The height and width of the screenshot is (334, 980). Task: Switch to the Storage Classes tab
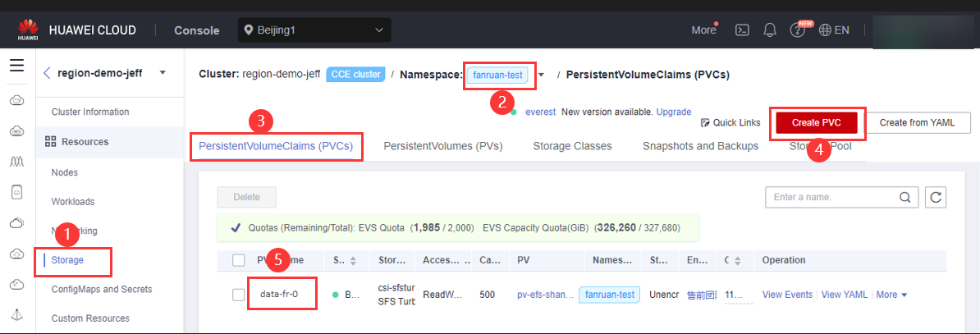(572, 146)
